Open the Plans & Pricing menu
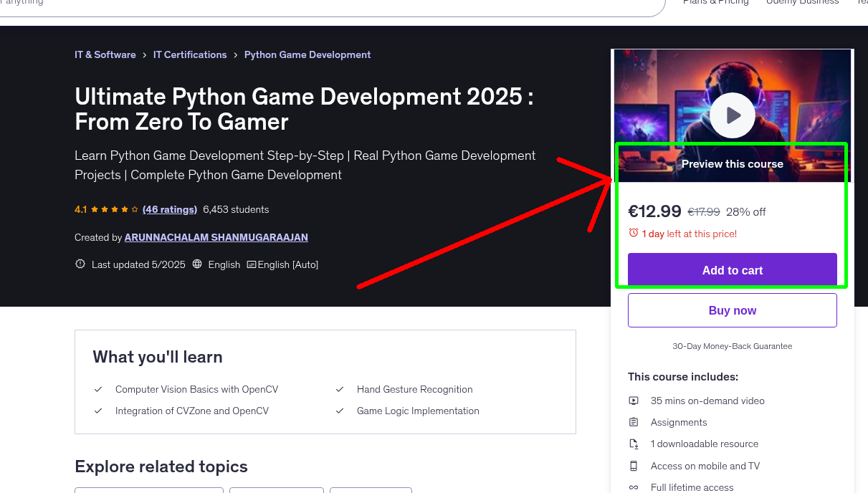This screenshot has width=868, height=493. (x=715, y=3)
